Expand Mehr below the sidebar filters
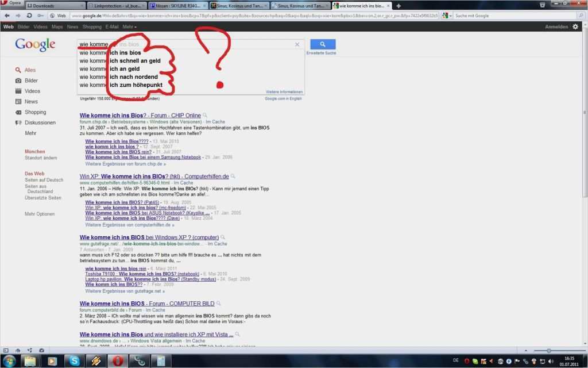Viewport: 588px width, 368px height. (x=29, y=133)
